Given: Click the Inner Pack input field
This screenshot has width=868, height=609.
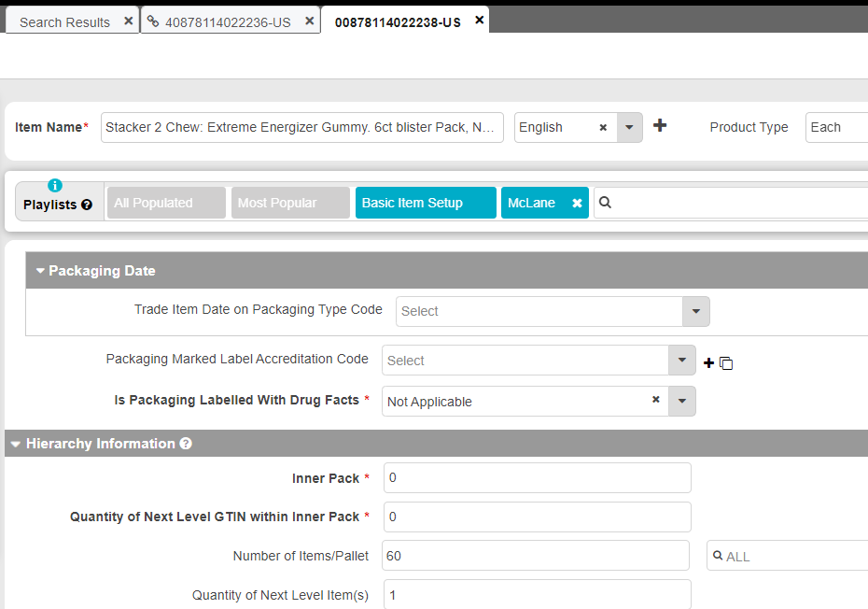Looking at the screenshot, I should point(537,477).
